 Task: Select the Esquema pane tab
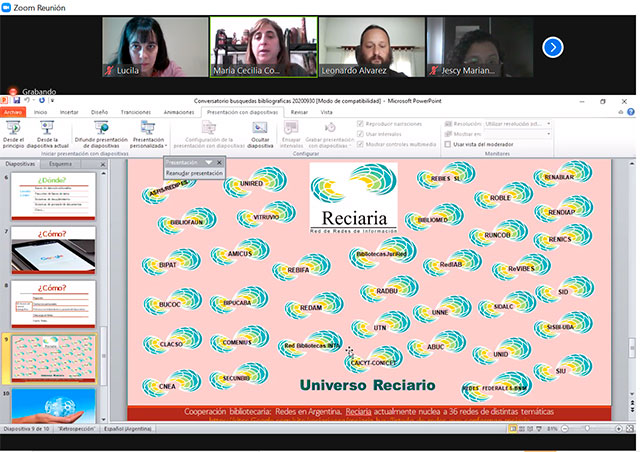(x=60, y=164)
